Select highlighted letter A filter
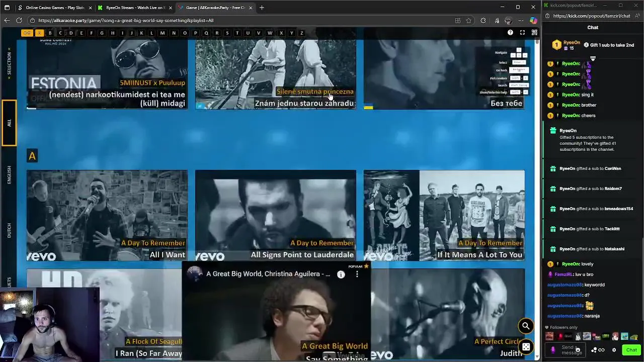The width and height of the screenshot is (644, 362). (x=39, y=33)
